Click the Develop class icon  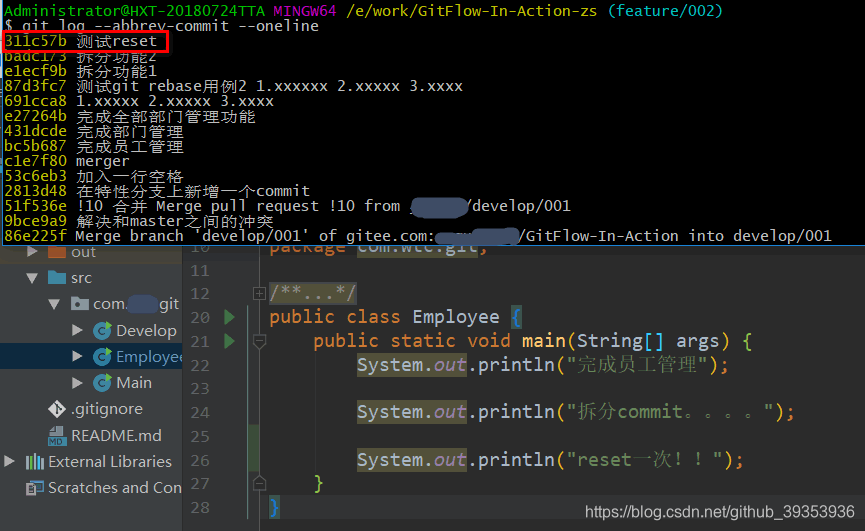102,330
